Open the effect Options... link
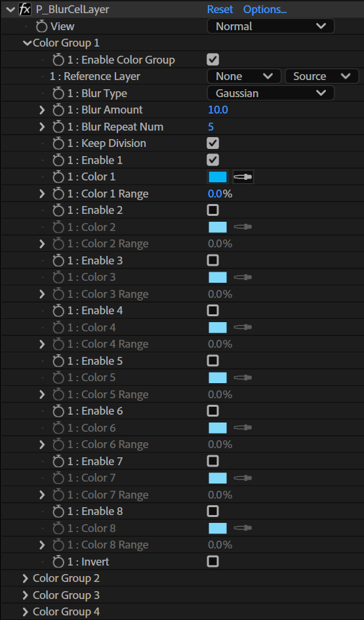 pyautogui.click(x=265, y=9)
